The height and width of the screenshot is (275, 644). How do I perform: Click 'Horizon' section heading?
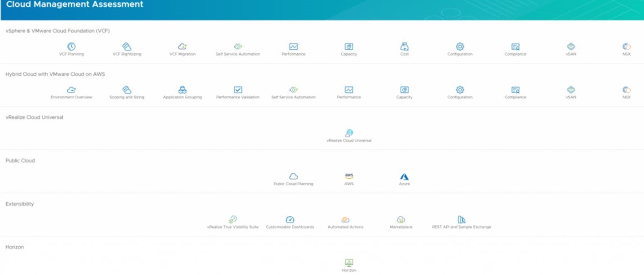15,247
